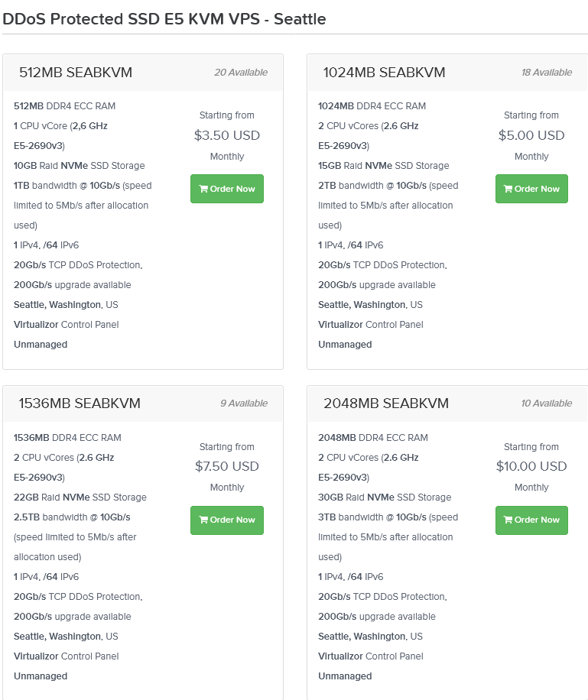Click the 10 Available stock label
This screenshot has width=588, height=700.
[x=547, y=403]
